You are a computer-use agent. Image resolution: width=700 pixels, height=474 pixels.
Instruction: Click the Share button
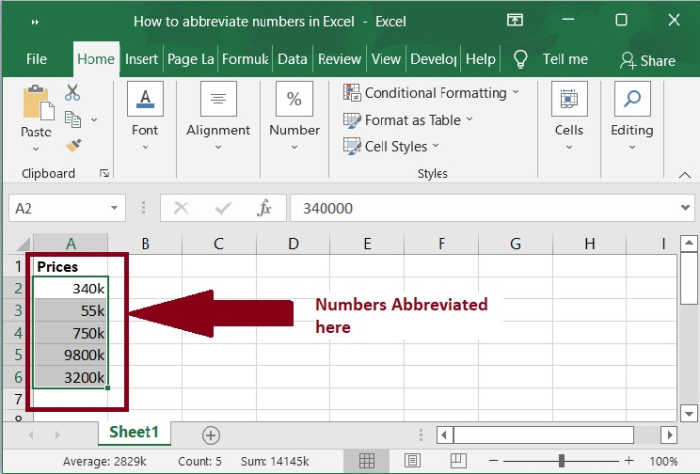point(647,60)
